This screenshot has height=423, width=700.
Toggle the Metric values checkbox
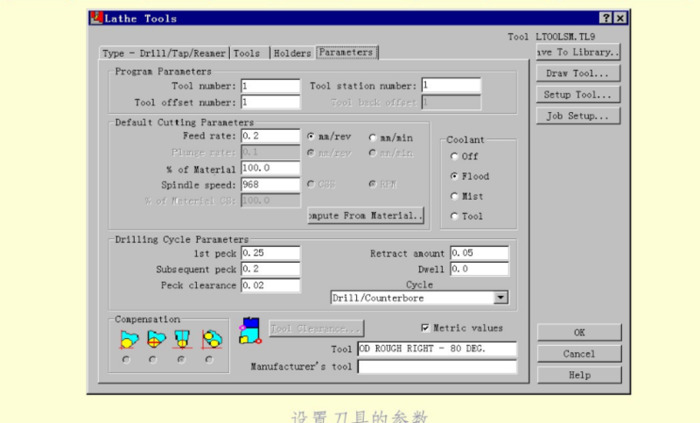coord(426,328)
